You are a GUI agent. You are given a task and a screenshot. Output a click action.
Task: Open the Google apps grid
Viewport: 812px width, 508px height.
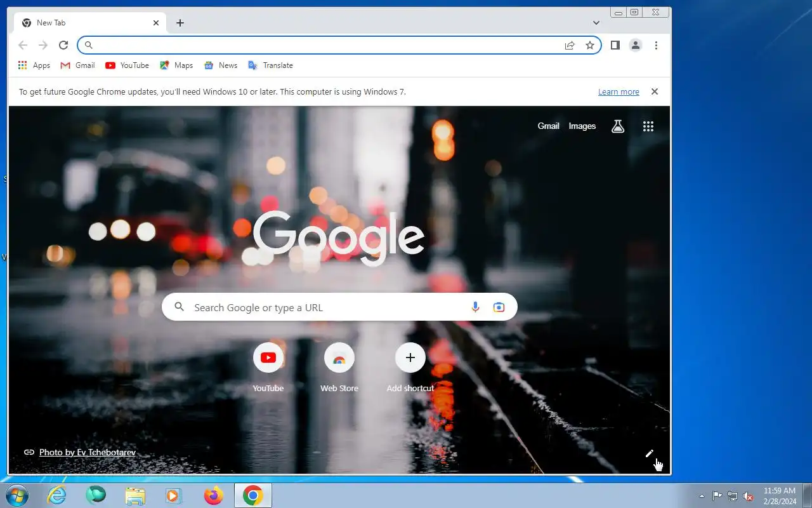pos(648,126)
